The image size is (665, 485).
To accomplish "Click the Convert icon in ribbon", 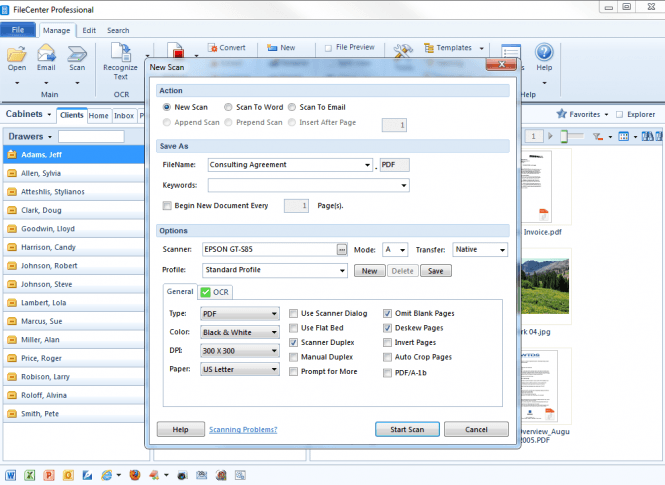I will (212, 48).
